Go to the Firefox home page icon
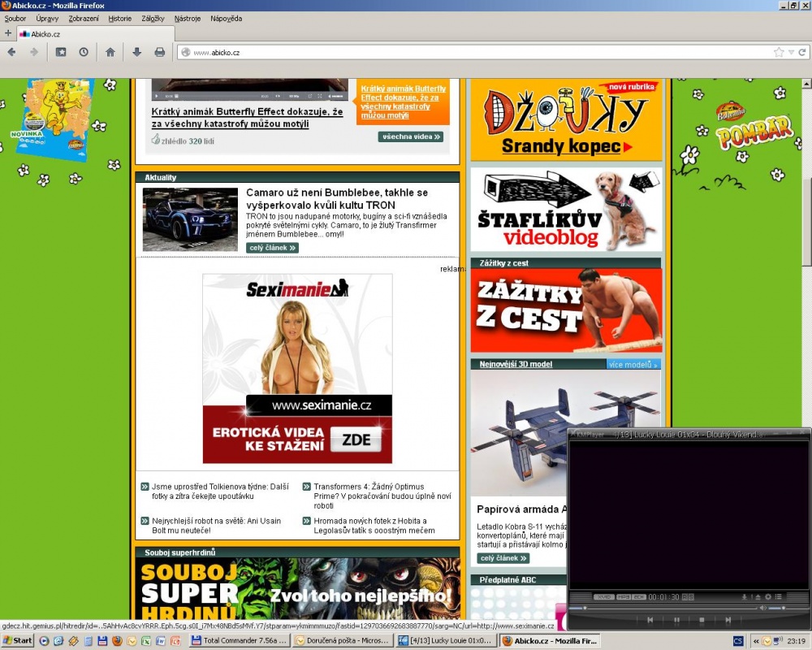Screen dimensions: 812x650 pyautogui.click(x=110, y=52)
